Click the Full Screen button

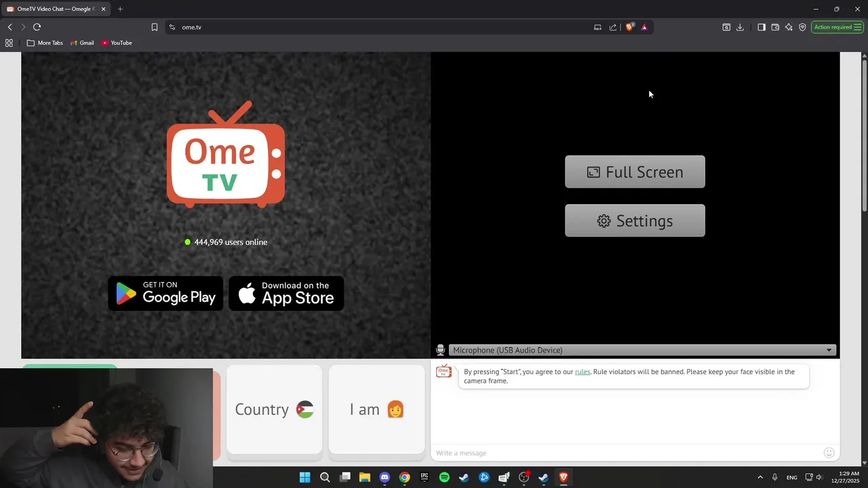point(635,172)
